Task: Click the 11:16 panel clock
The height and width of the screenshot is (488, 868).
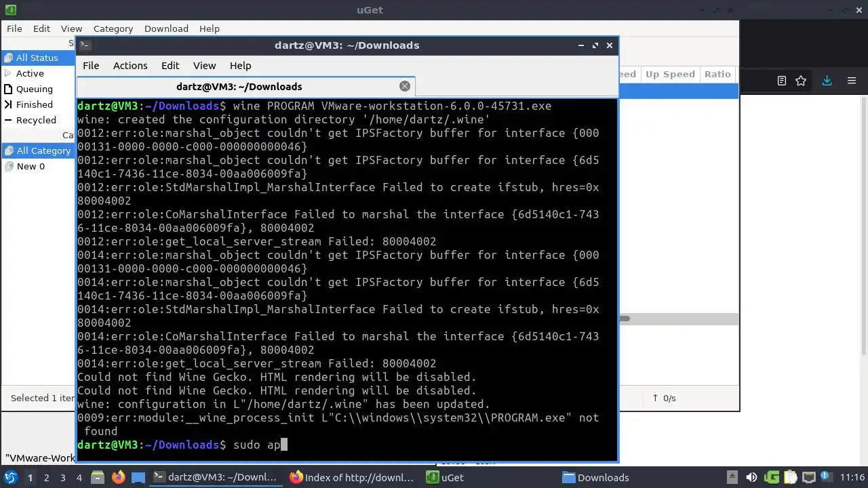Action: tap(852, 477)
